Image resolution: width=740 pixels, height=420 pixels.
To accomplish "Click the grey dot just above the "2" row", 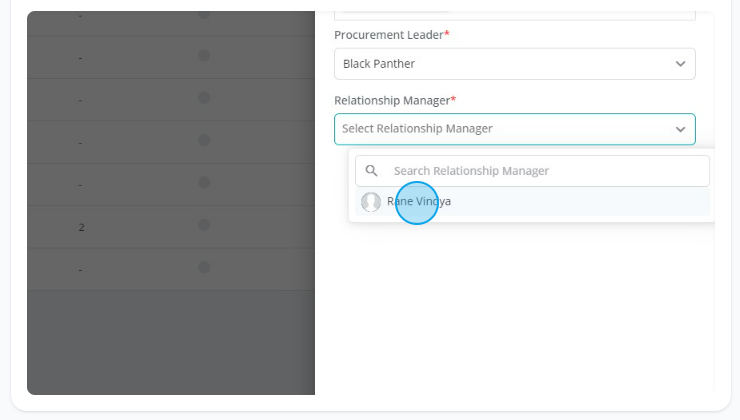I will (x=204, y=182).
